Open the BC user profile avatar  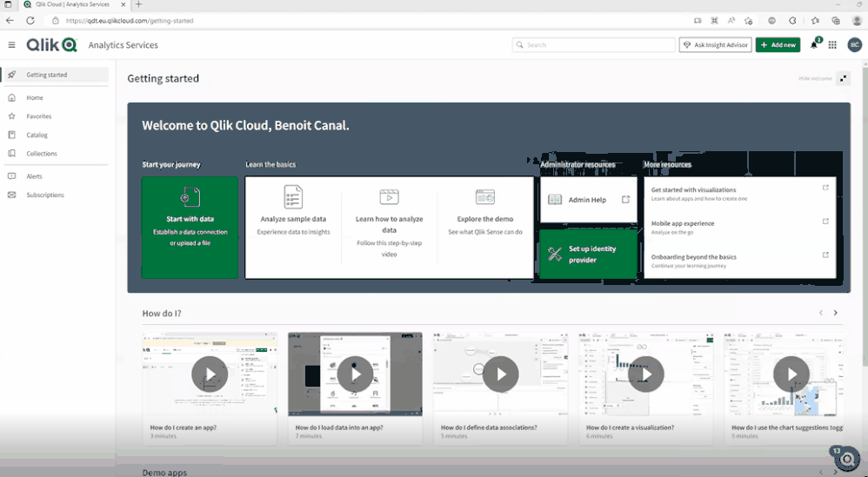tap(855, 45)
